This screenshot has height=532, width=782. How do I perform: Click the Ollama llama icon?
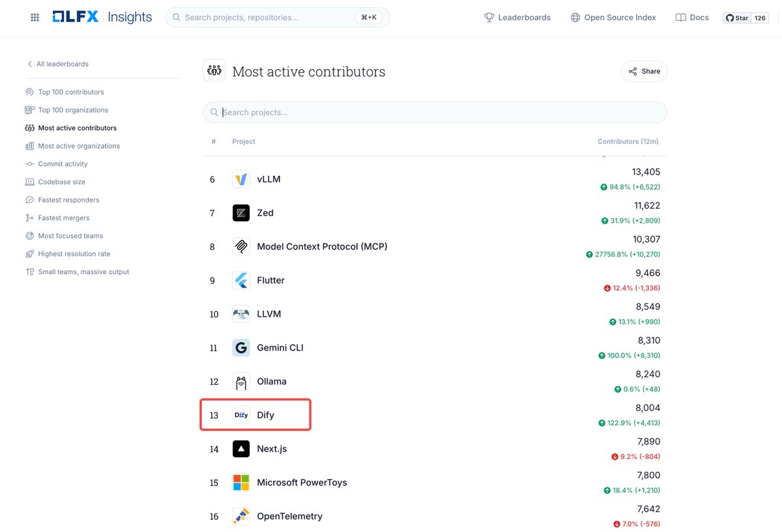tap(240, 382)
